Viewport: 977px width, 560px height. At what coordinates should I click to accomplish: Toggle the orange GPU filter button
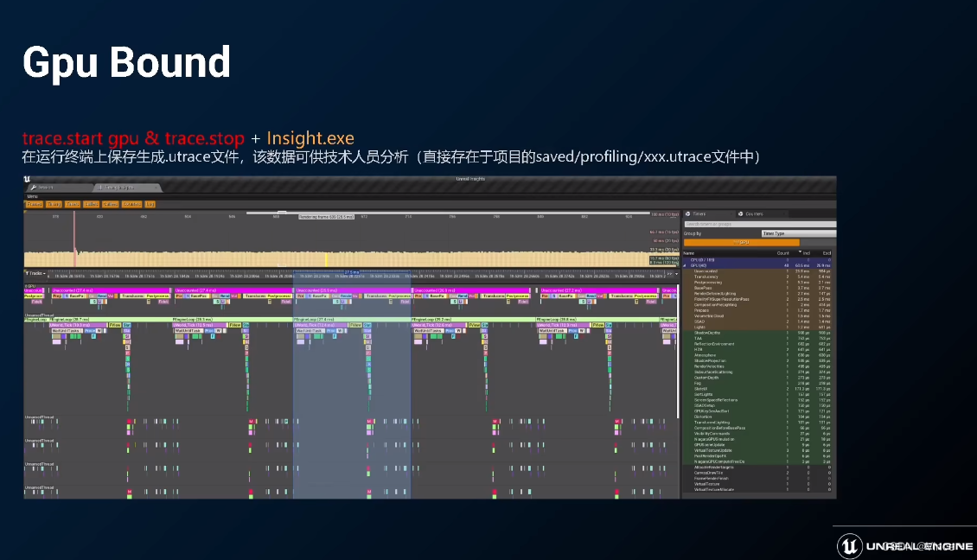[x=742, y=242]
